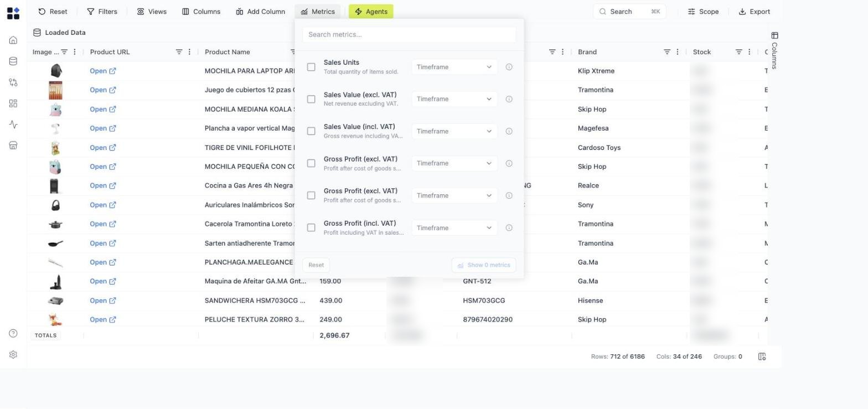Open the three-dot menu of the Product URL column
868x409 pixels.
(x=189, y=52)
